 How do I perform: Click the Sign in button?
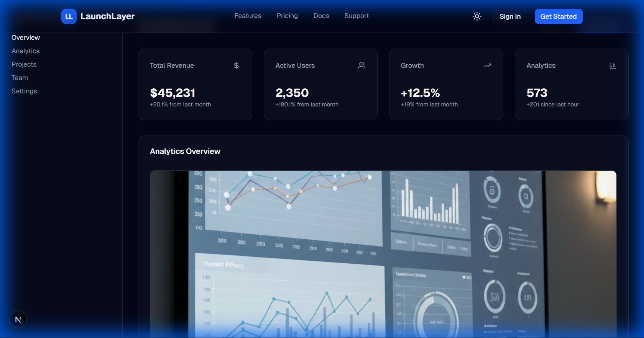point(510,16)
